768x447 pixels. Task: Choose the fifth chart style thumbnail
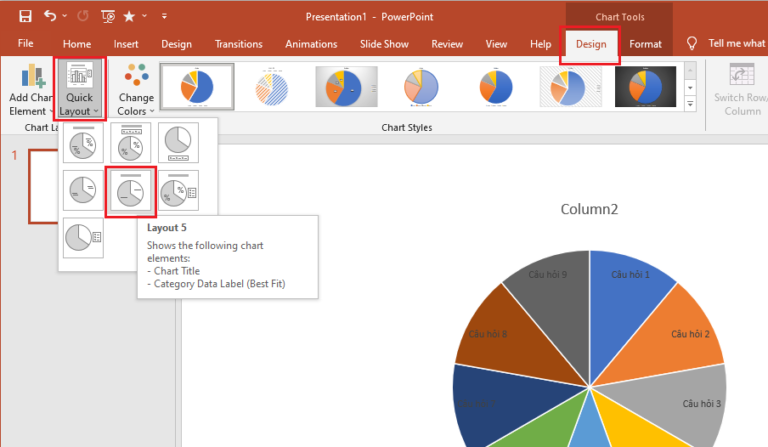tap(496, 87)
